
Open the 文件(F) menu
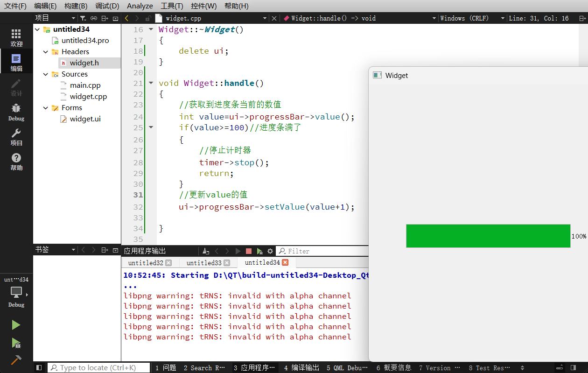pos(15,6)
